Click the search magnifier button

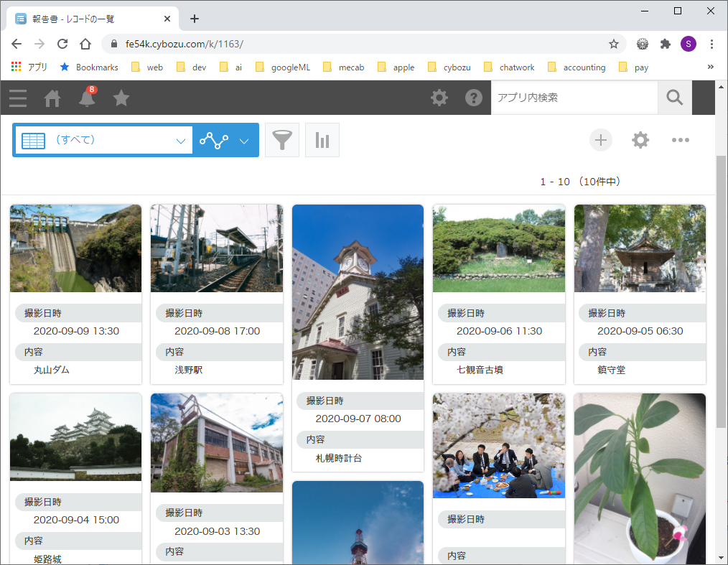tap(674, 98)
